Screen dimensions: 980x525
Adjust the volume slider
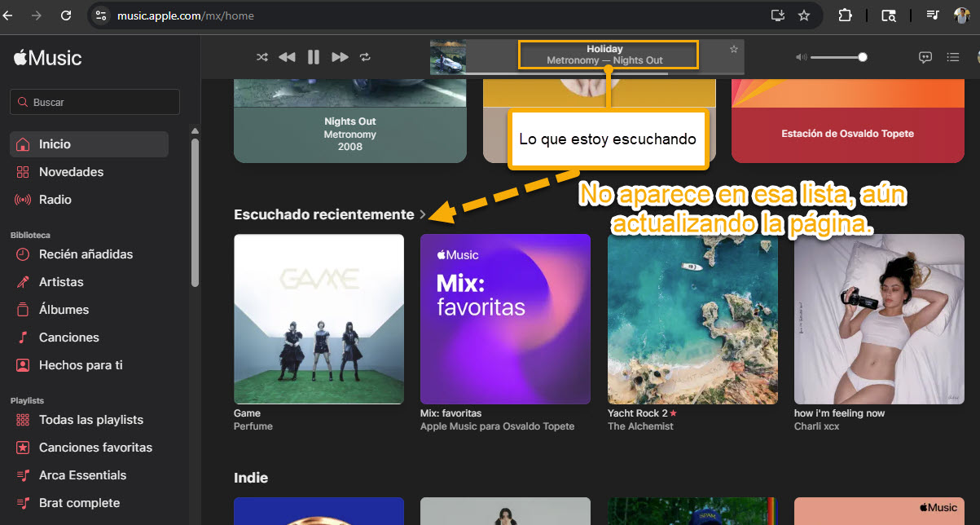838,57
